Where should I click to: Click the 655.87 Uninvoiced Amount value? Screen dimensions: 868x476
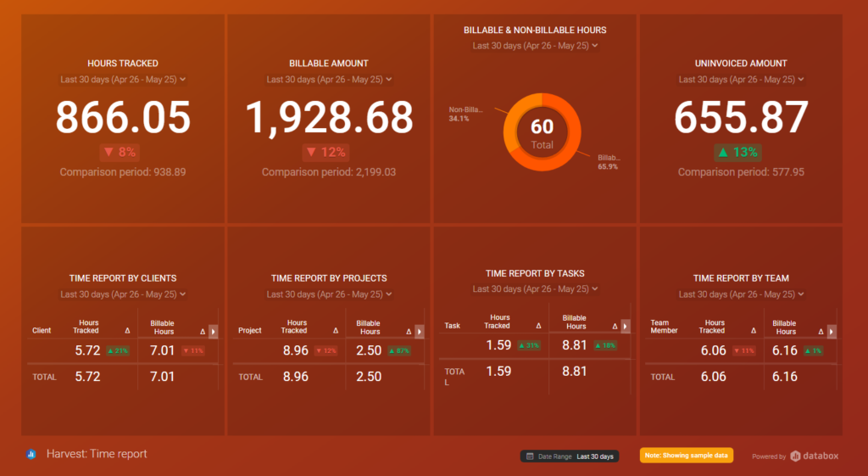(741, 117)
